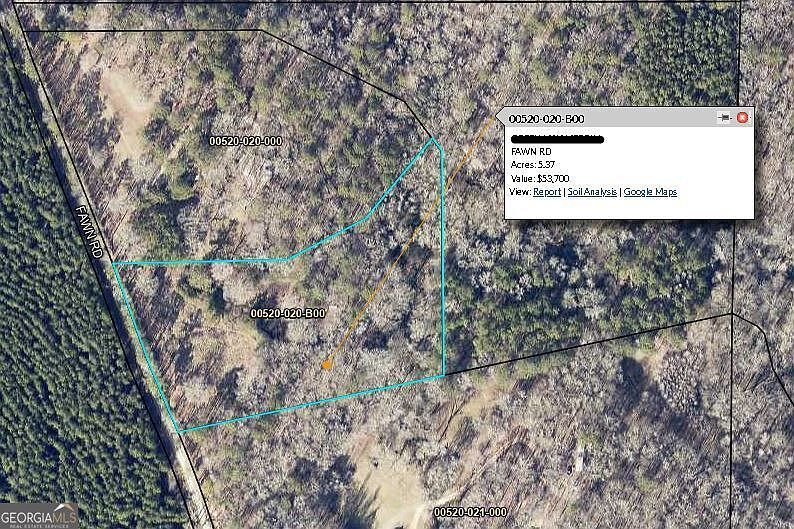Image resolution: width=794 pixels, height=529 pixels.
Task: Click the orange leader line to popup
Action: [411, 240]
